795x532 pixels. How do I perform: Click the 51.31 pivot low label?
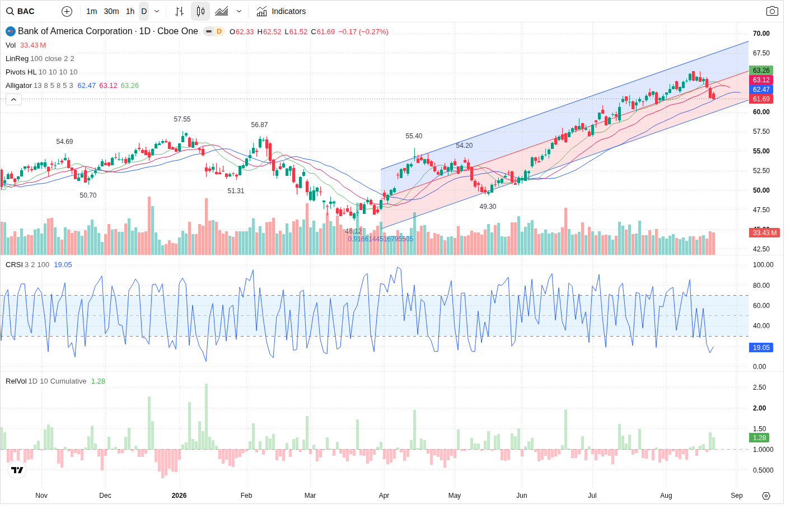[x=236, y=191]
